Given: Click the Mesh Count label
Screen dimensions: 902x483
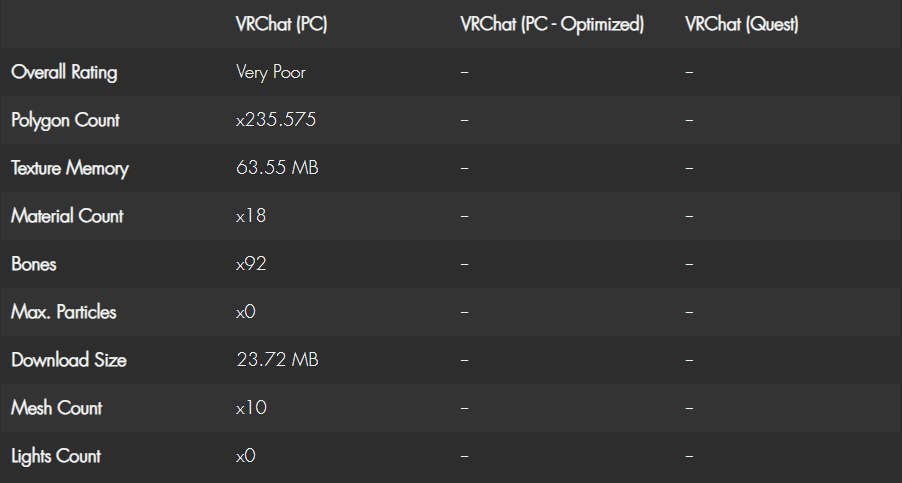Looking at the screenshot, I should click(x=57, y=408).
